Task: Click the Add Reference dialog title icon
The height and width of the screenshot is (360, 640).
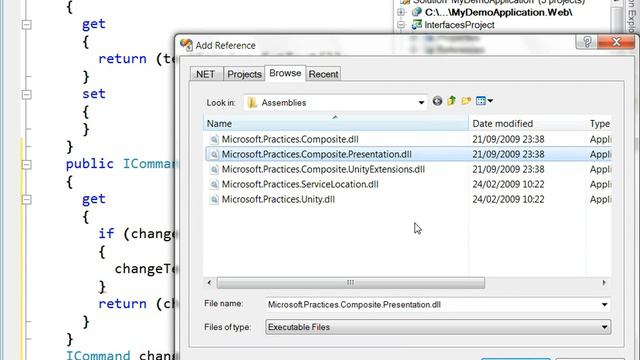Action: tap(186, 45)
